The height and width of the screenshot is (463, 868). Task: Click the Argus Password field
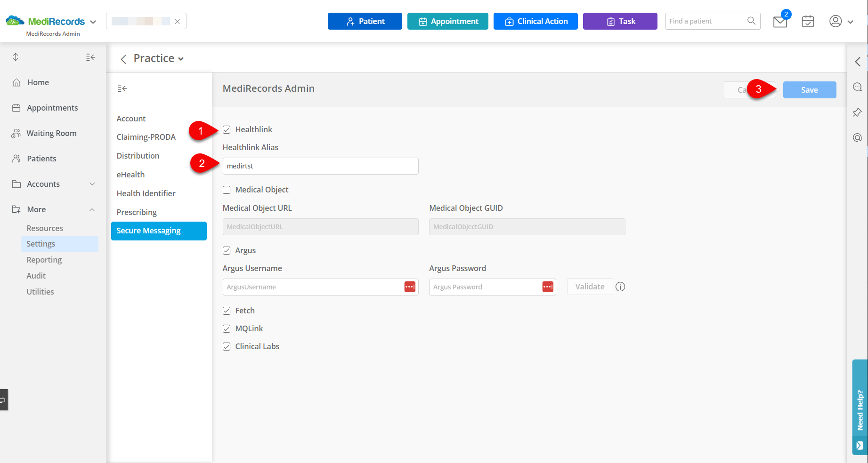(492, 287)
